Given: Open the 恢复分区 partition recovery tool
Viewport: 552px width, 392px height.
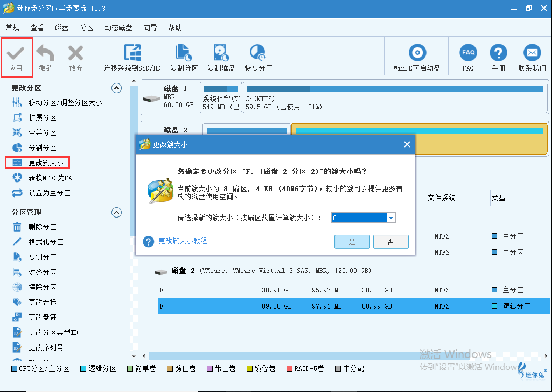Looking at the screenshot, I should pyautogui.click(x=258, y=58).
